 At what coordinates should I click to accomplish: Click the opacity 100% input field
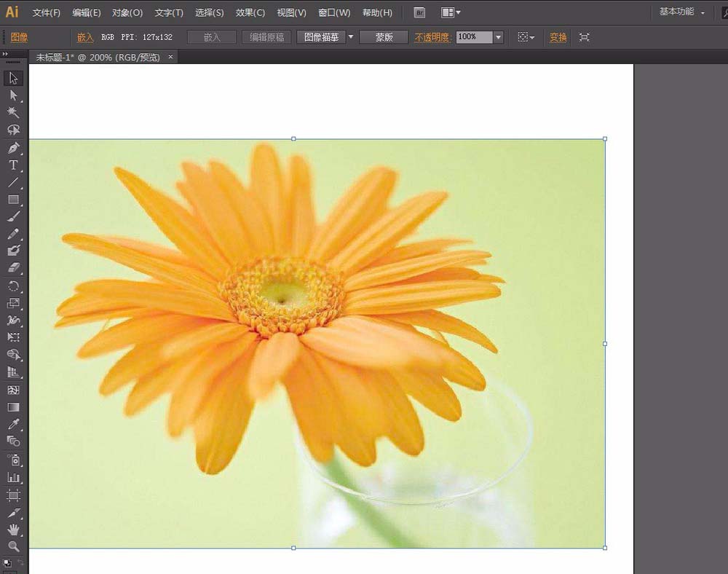coord(474,37)
